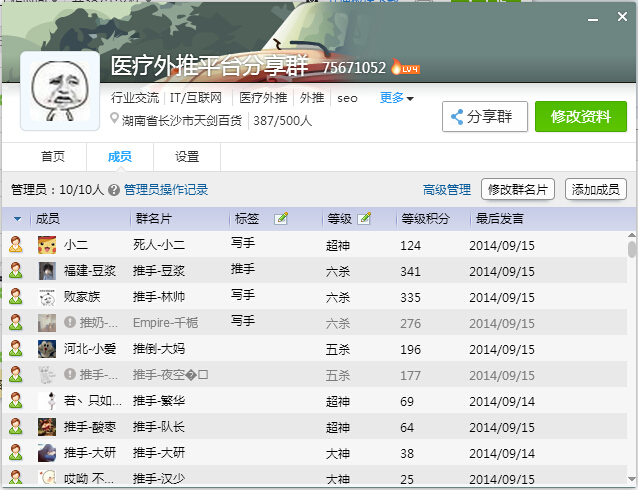Open the 管理员操作记录 link
The width and height of the screenshot is (638, 490).
click(x=166, y=189)
